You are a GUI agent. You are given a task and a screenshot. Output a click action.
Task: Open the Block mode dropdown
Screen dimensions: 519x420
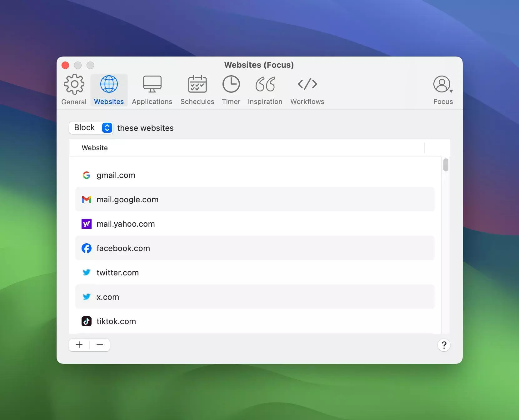pos(91,128)
